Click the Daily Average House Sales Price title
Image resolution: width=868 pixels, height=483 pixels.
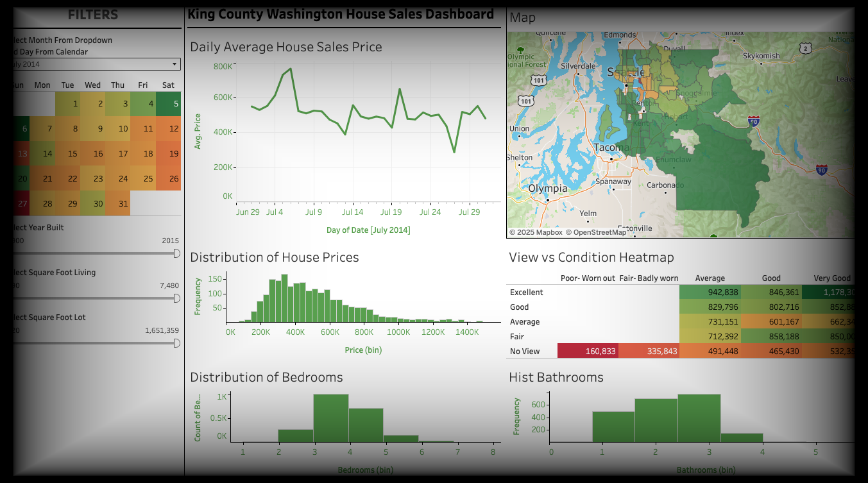(286, 47)
